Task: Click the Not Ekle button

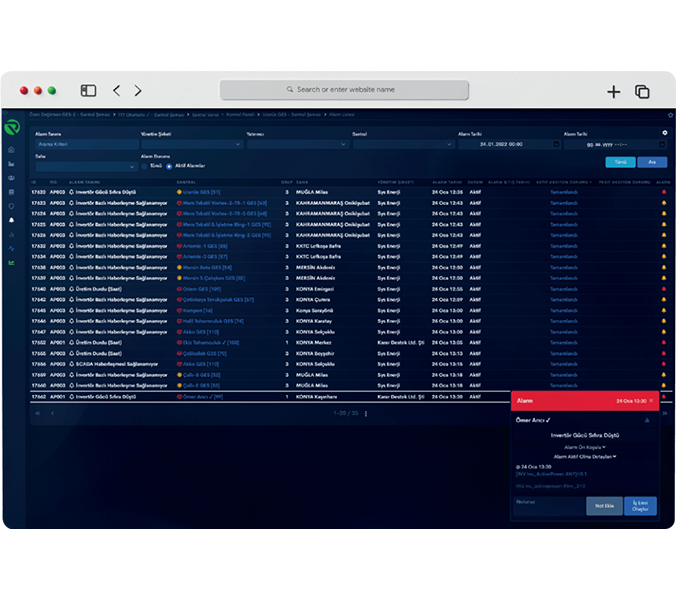Action: tap(604, 506)
